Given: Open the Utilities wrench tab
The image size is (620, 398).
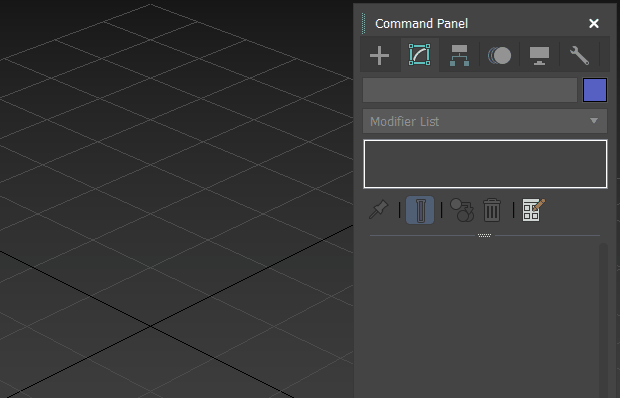Looking at the screenshot, I should 579,55.
